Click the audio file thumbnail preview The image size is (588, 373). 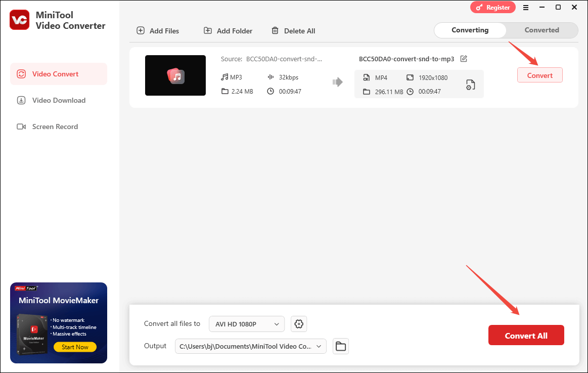175,75
